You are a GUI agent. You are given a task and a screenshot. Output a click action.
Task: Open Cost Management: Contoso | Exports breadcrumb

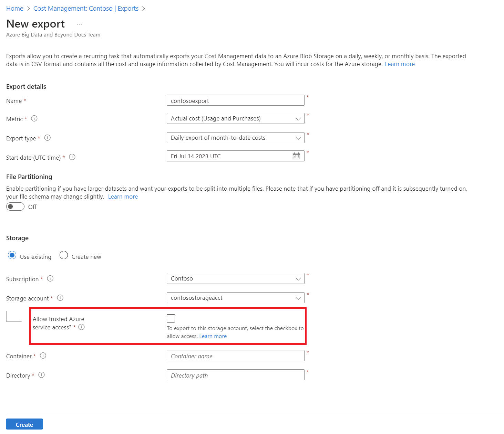[86, 9]
